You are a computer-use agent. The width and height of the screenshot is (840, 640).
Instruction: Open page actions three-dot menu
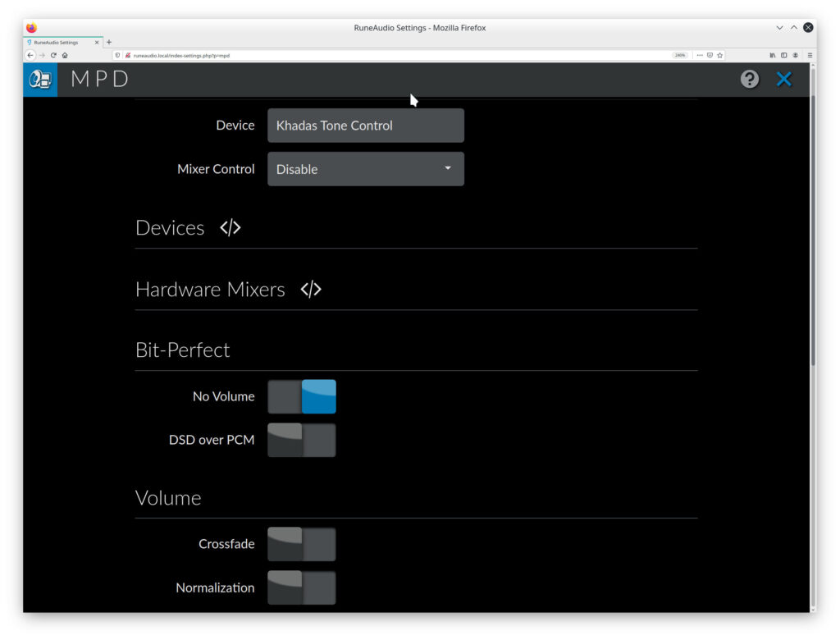[x=700, y=55]
